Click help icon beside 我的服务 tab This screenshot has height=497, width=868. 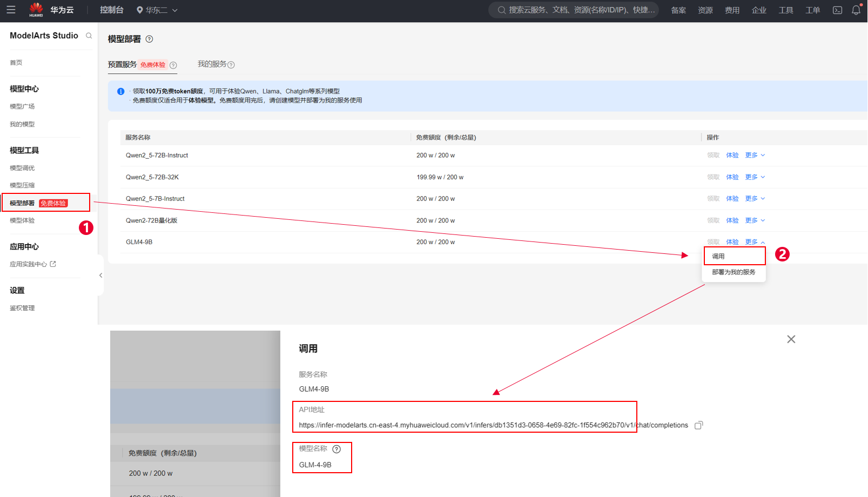pos(231,65)
